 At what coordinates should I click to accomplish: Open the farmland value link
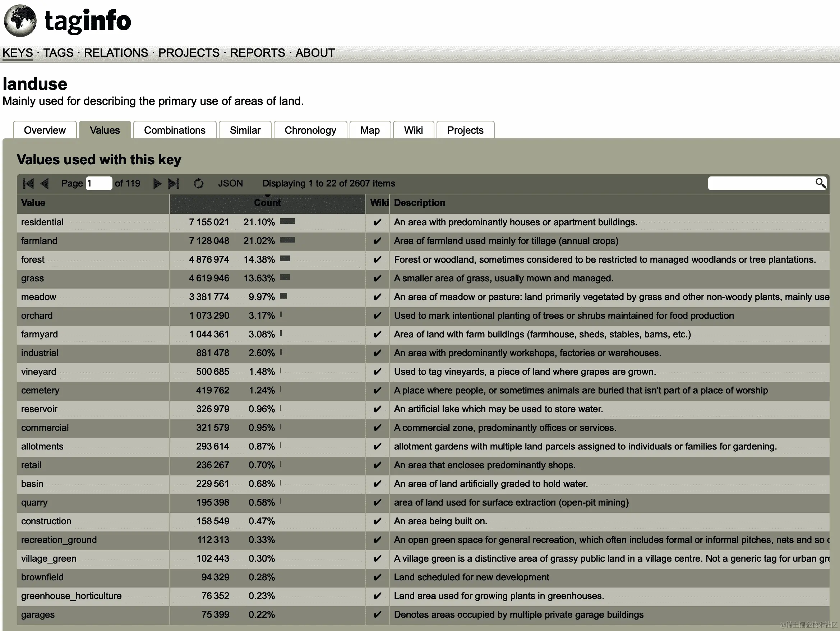pos(39,241)
